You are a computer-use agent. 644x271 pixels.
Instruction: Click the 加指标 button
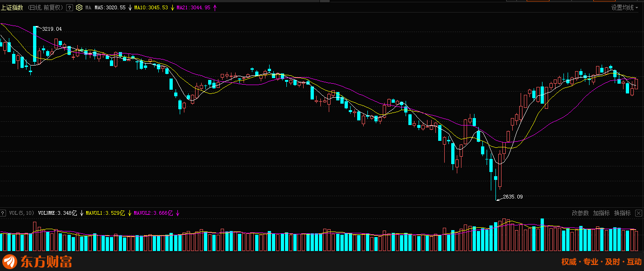click(x=601, y=213)
